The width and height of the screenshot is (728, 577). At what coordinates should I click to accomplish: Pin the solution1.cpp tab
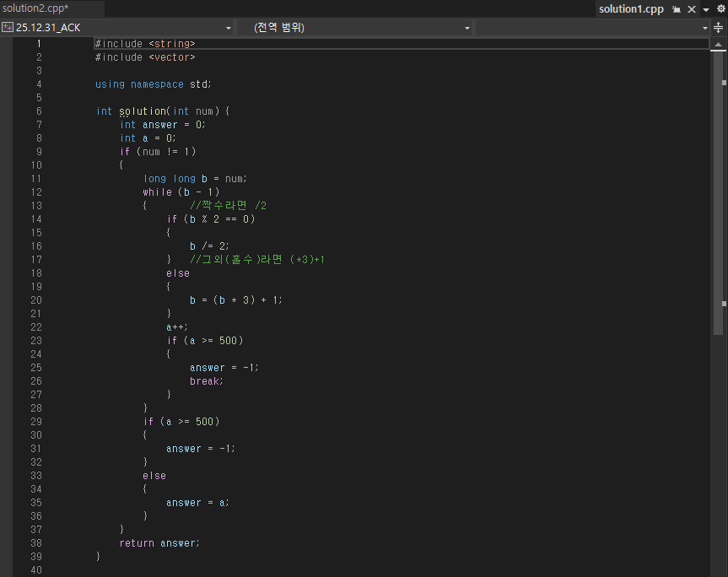coord(677,9)
